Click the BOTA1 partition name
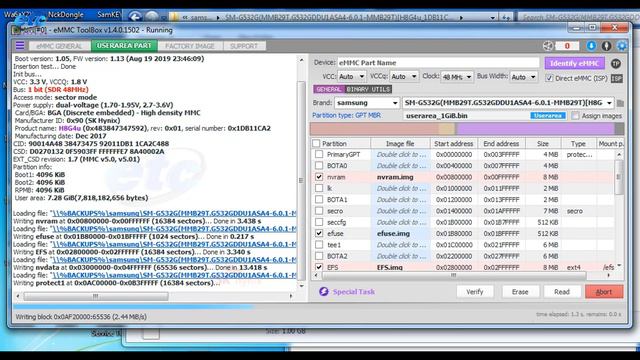Viewport: 640px width, 360px height. point(337,200)
